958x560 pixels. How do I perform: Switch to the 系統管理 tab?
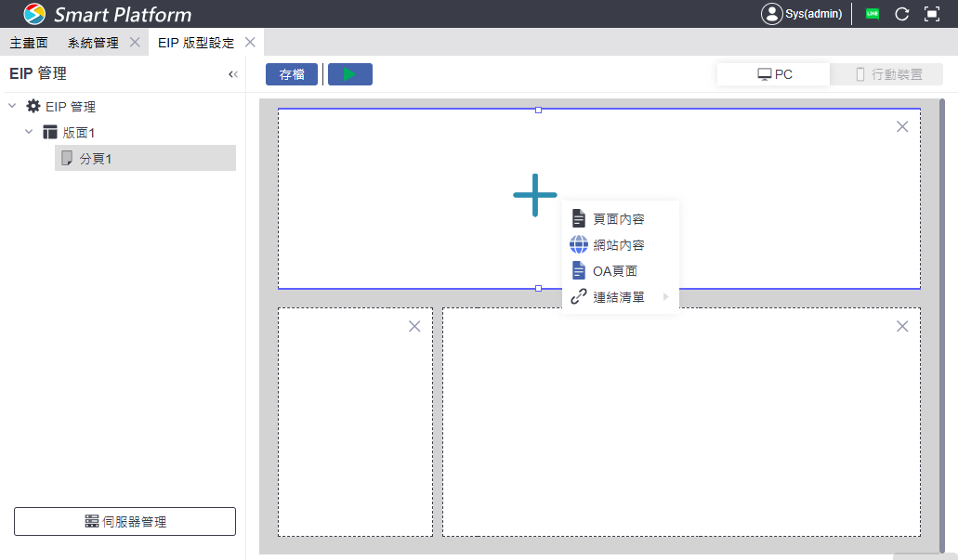93,43
